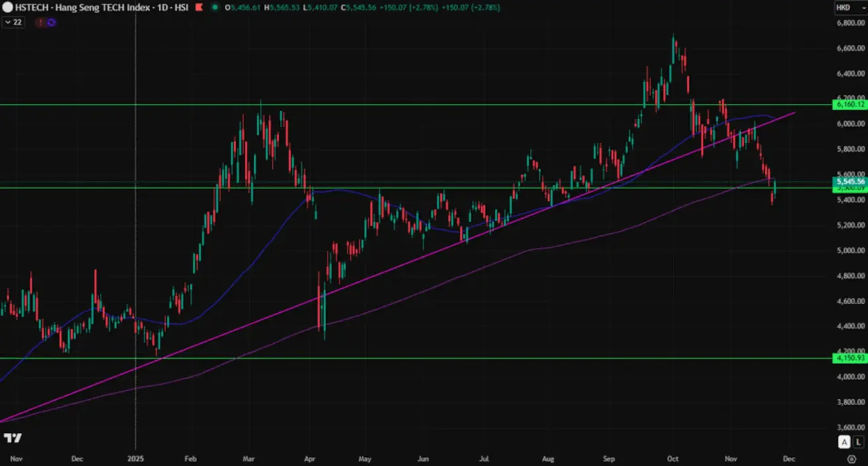Expand the collapsed indicators legend showing 22
868x466 pixels.
13,22
